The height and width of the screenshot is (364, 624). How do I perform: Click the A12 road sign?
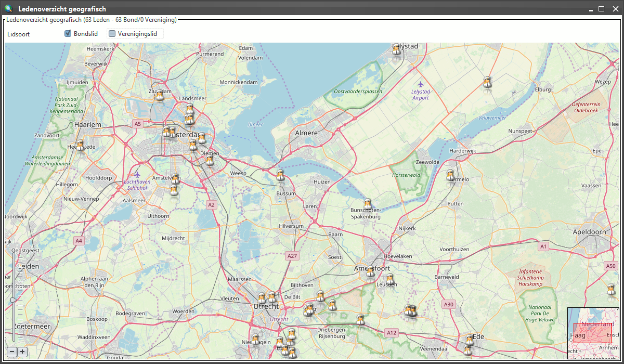pyautogui.click(x=392, y=332)
